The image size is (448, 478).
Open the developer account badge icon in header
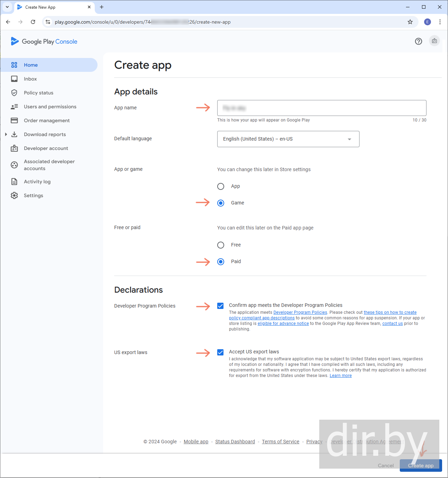pyautogui.click(x=434, y=41)
